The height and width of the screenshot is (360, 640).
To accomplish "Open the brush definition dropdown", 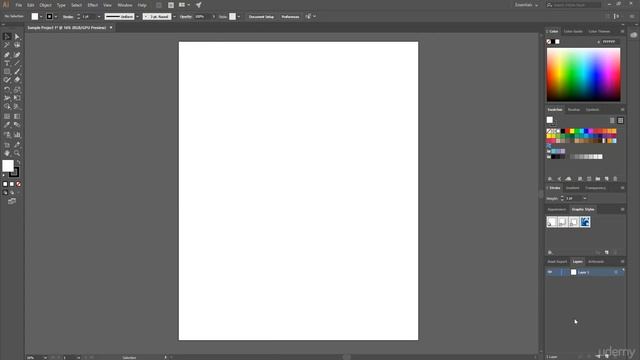I will [174, 17].
